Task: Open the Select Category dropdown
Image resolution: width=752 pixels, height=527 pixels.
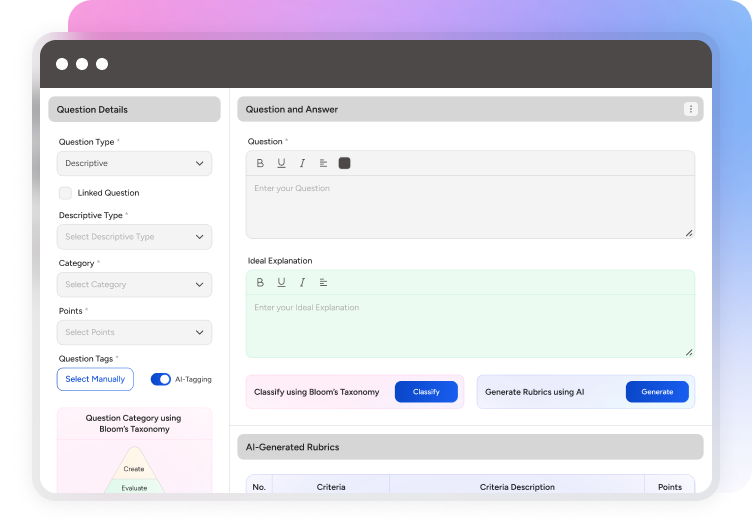Action: [134, 285]
